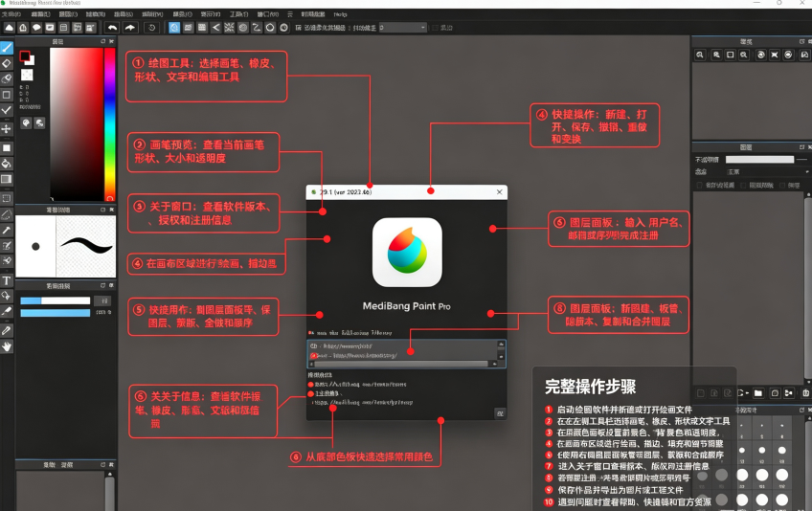Enable the concentric circle snap icon
The height and width of the screenshot is (511, 812).
(x=243, y=28)
